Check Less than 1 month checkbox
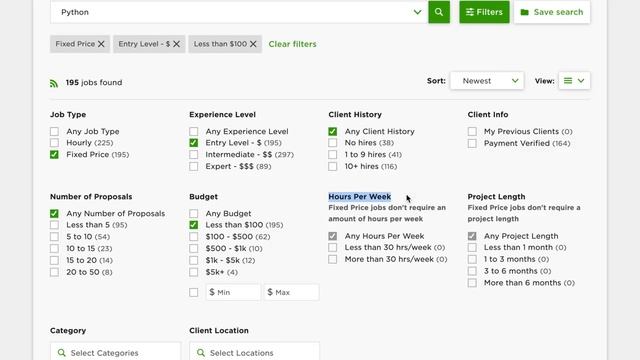The image size is (640, 360). click(x=472, y=247)
